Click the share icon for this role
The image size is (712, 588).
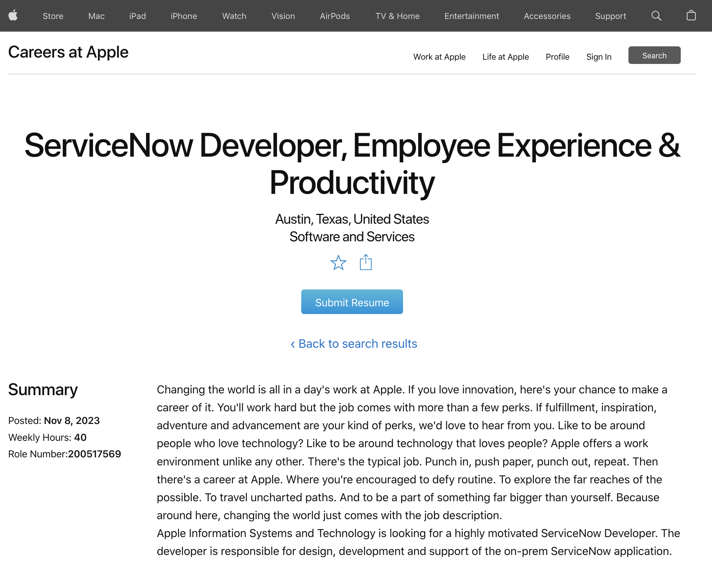coord(365,262)
